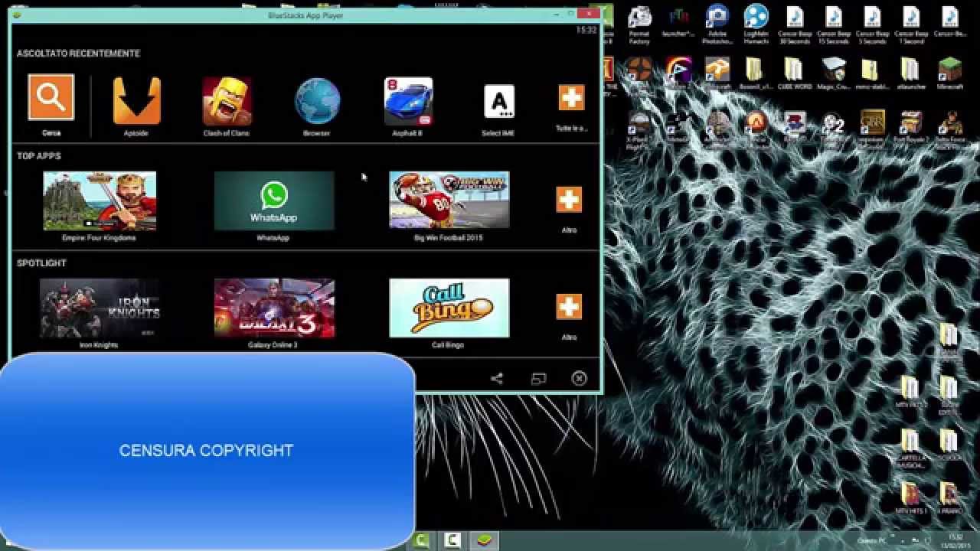The width and height of the screenshot is (980, 551).
Task: Click the MTV HITS 2 desktop folder
Action: [x=910, y=392]
